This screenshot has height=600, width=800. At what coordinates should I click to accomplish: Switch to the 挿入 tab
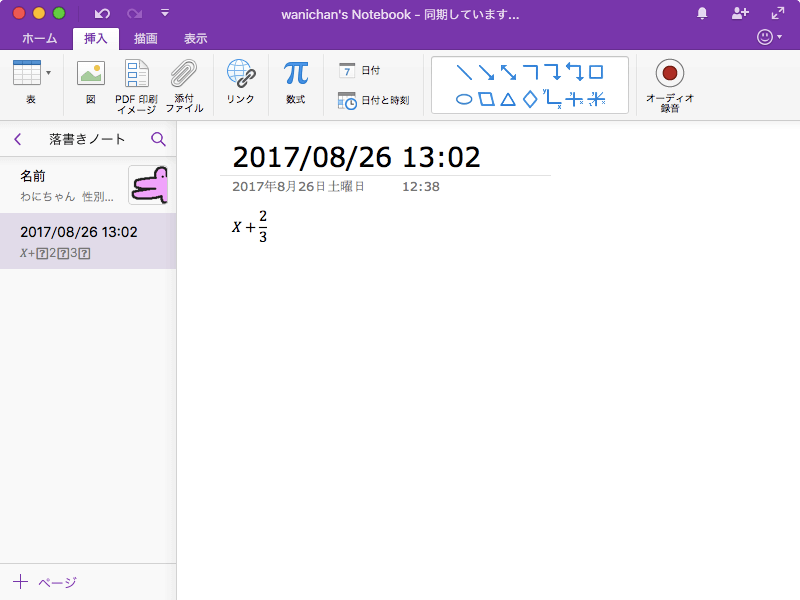click(x=95, y=38)
